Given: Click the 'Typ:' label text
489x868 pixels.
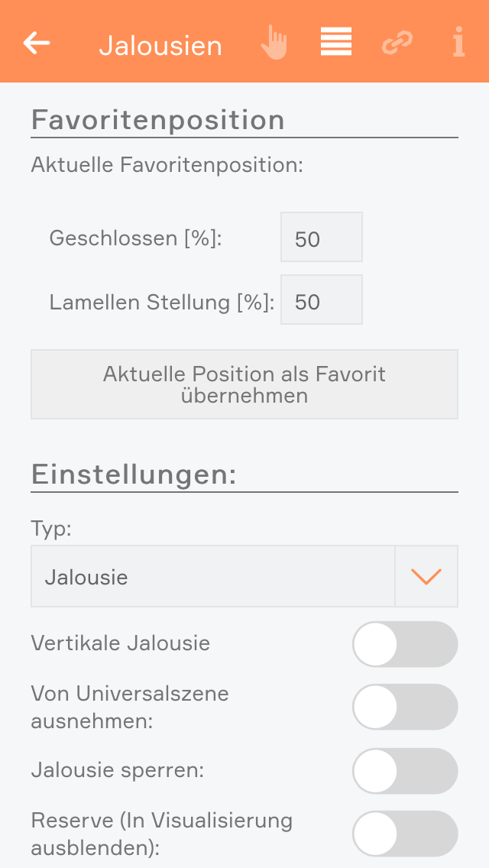Looking at the screenshot, I should point(51,529).
